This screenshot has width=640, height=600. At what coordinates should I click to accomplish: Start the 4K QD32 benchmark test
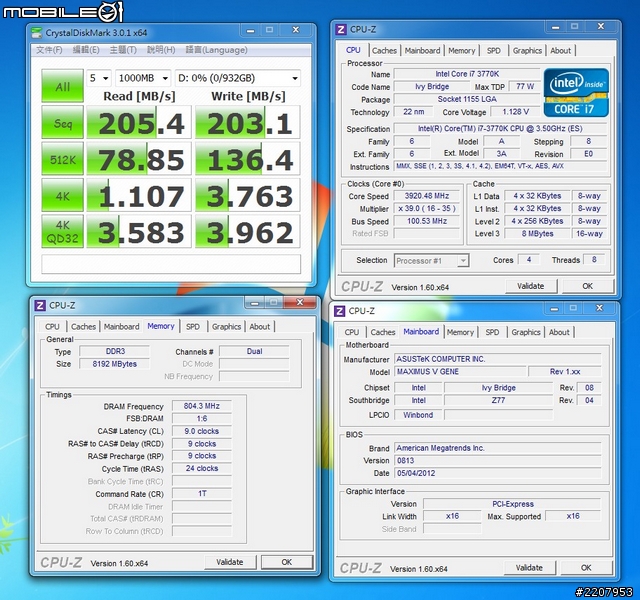[62, 231]
